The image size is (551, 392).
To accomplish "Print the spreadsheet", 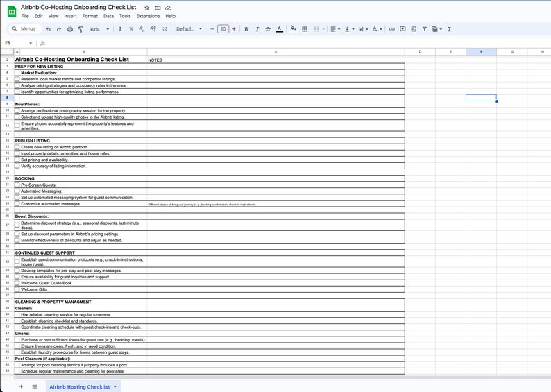I will pos(70,29).
